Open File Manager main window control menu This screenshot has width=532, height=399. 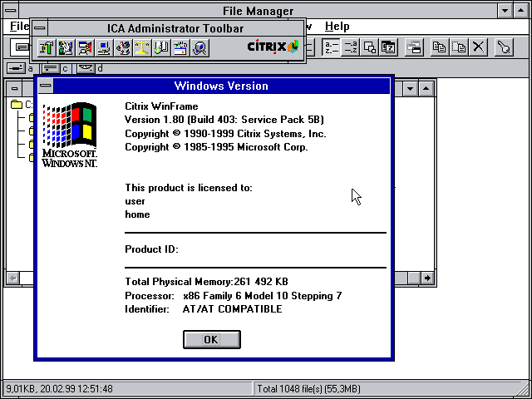(11, 11)
